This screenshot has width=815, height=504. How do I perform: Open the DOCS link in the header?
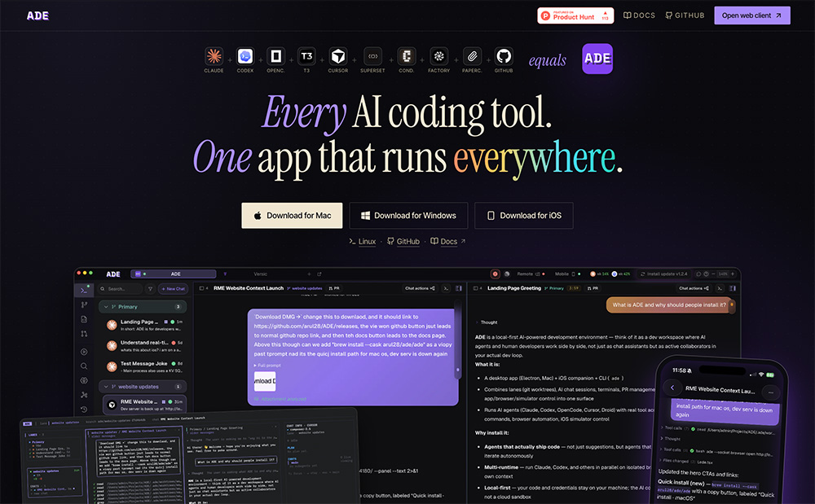coord(639,15)
